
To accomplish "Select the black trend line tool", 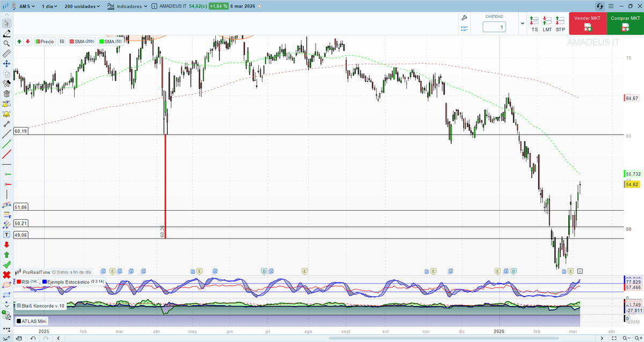I will coord(6,134).
